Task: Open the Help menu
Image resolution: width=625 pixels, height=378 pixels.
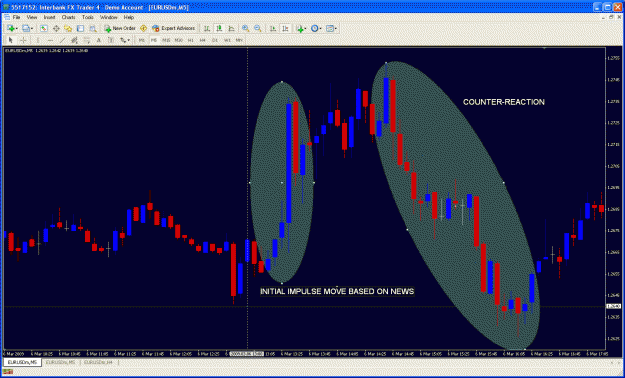Action: click(129, 18)
